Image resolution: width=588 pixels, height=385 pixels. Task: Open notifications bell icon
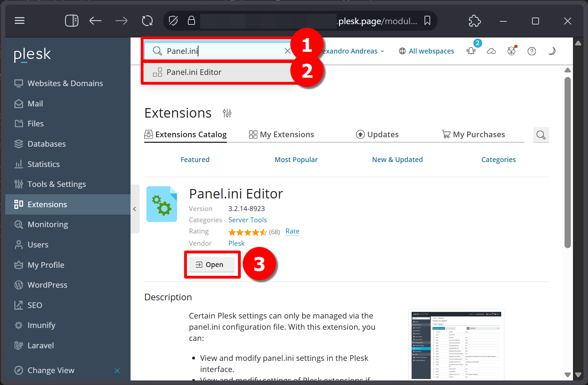coord(471,51)
